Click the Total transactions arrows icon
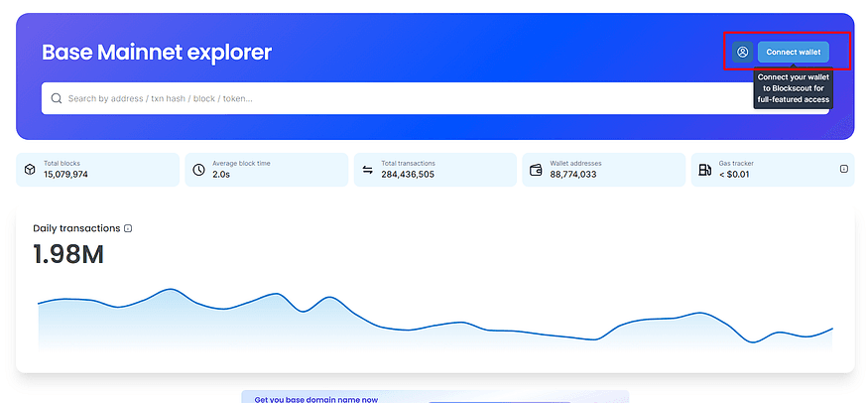 368,170
